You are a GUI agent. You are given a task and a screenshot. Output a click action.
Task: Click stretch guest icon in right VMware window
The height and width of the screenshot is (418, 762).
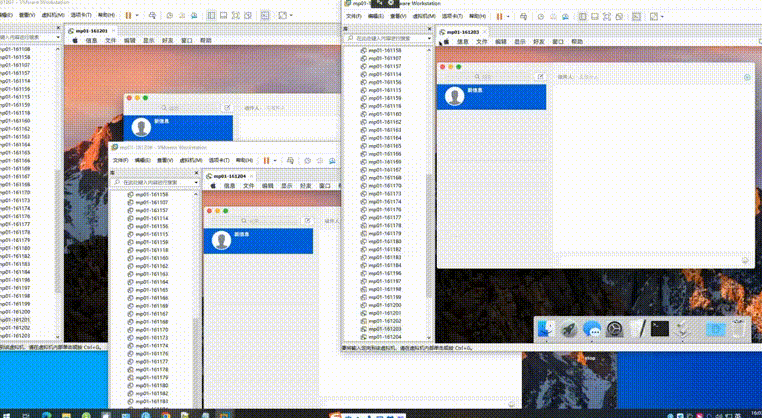coord(654,17)
